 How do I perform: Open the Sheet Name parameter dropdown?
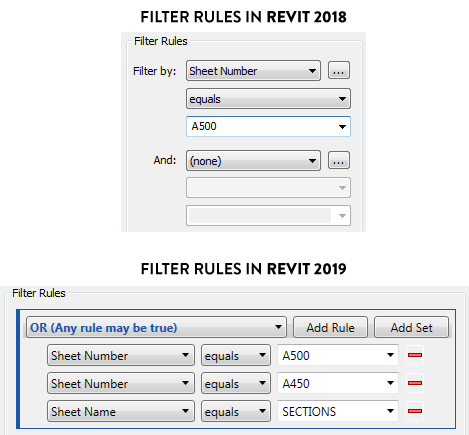pyautogui.click(x=121, y=411)
